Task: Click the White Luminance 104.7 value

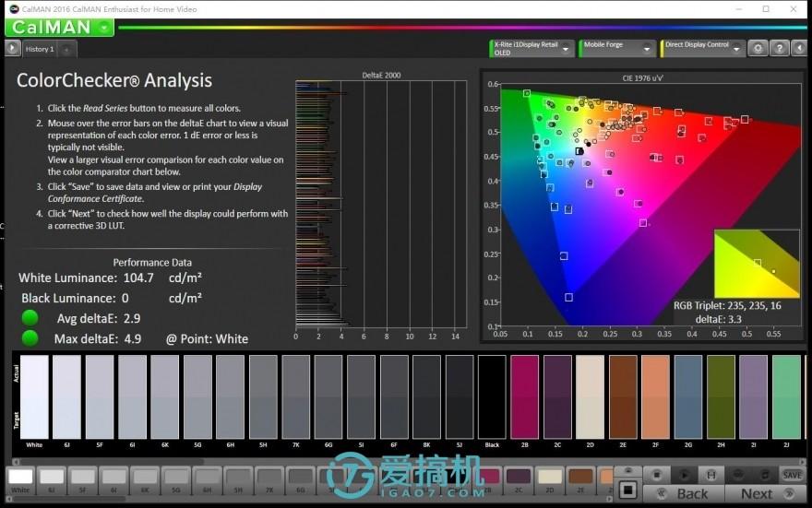Action: pos(138,278)
